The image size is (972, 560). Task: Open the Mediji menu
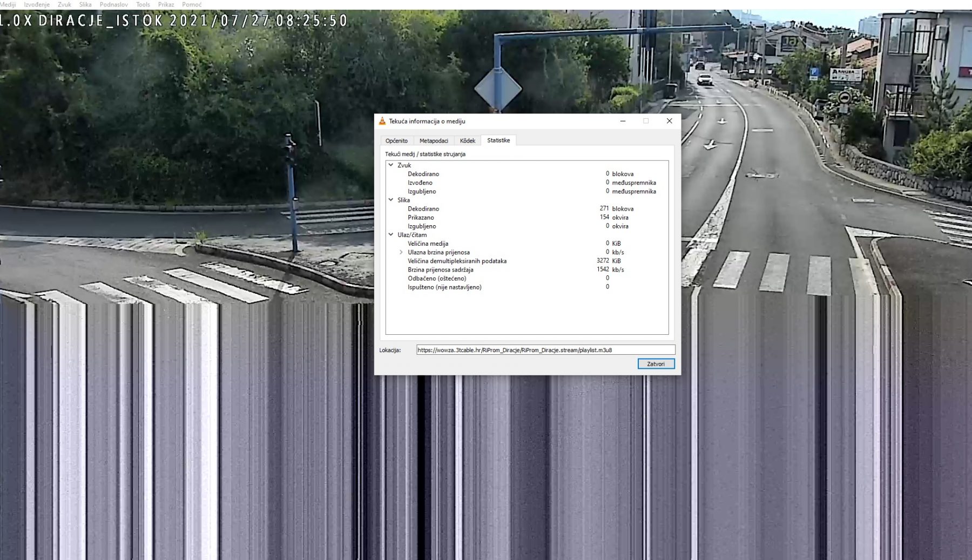[8, 4]
